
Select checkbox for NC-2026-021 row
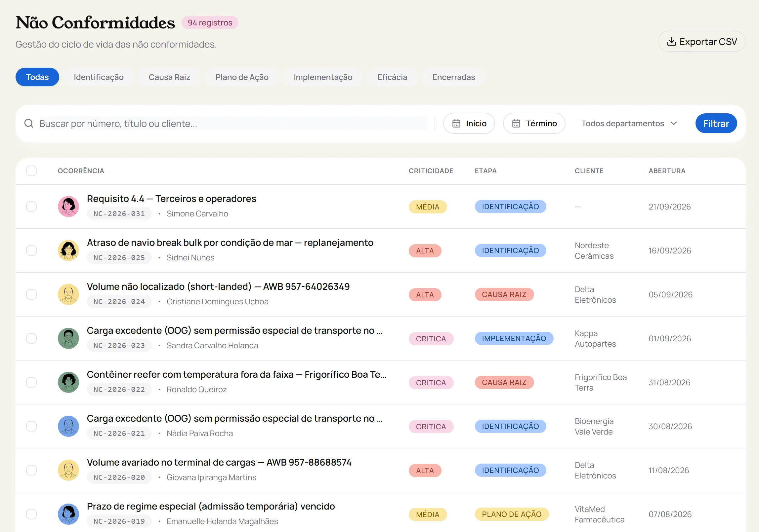coord(31,426)
